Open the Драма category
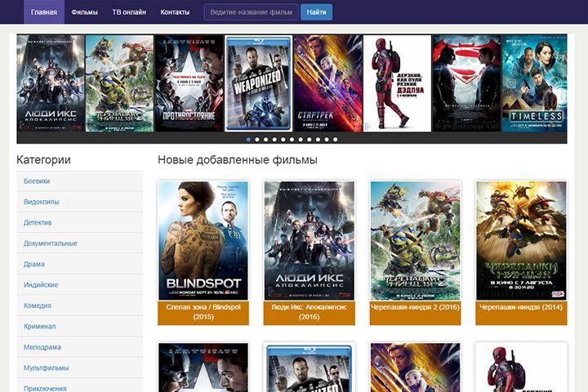Screen dimensions: 588x392 pos(80,264)
